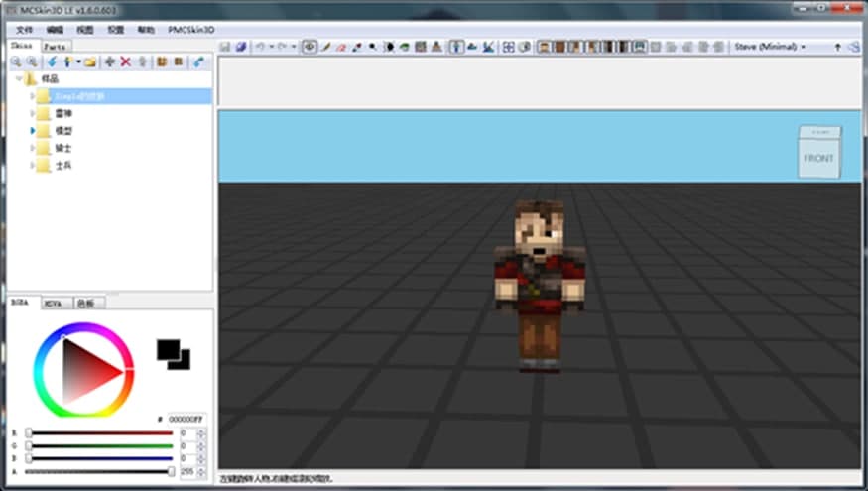The image size is (868, 491).
Task: Expand the 骑士 folder
Action: pyautogui.click(x=32, y=148)
